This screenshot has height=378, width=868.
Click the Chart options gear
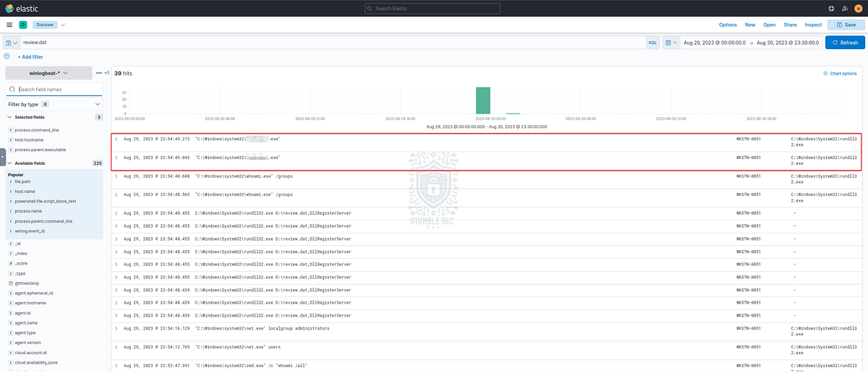click(x=826, y=73)
